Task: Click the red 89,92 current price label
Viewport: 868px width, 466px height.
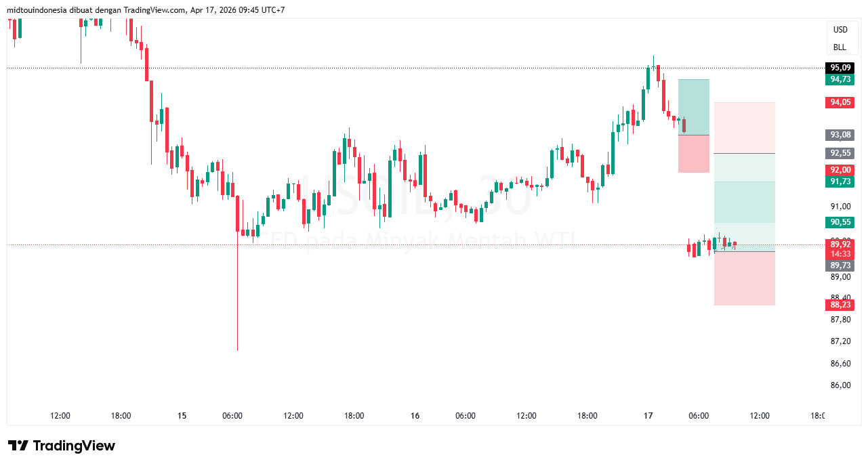Action: pyautogui.click(x=840, y=244)
